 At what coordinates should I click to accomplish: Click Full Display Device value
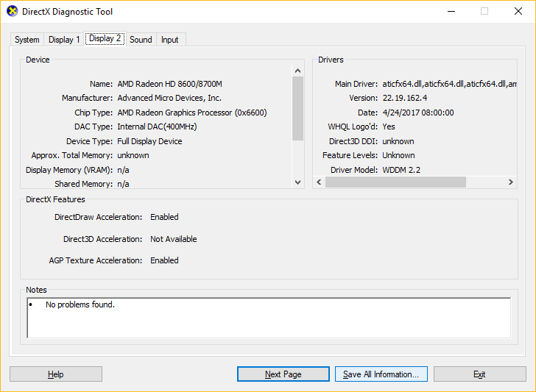[149, 141]
